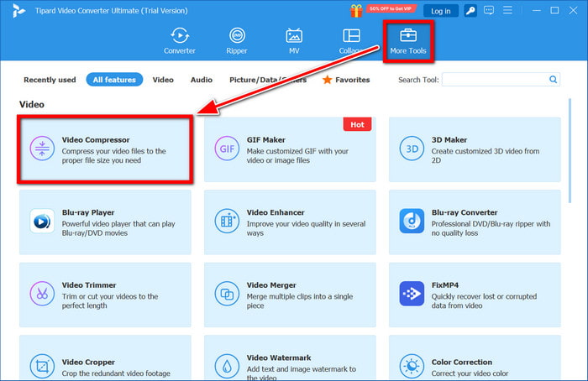The width and height of the screenshot is (588, 381).
Task: Click the Video Enhancer icon
Action: pos(227,221)
